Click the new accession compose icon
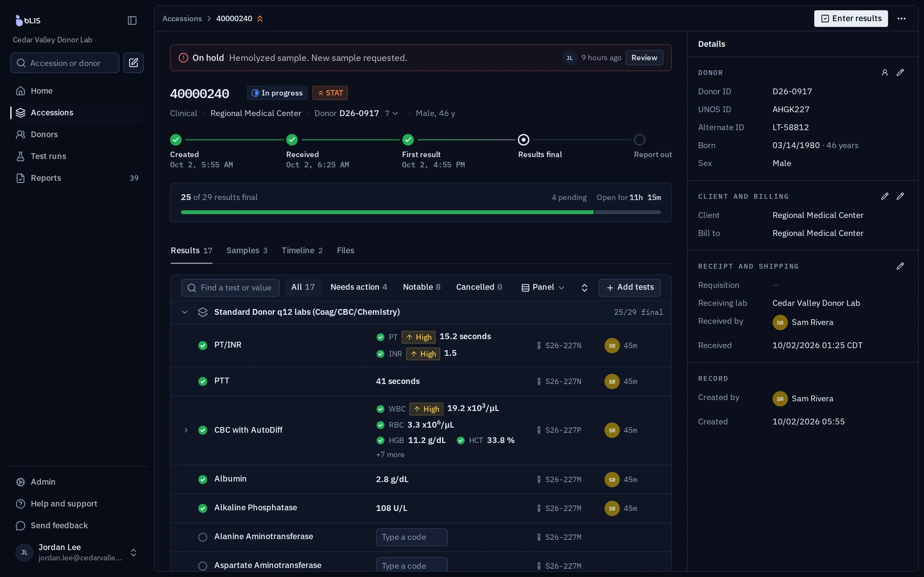 [133, 63]
